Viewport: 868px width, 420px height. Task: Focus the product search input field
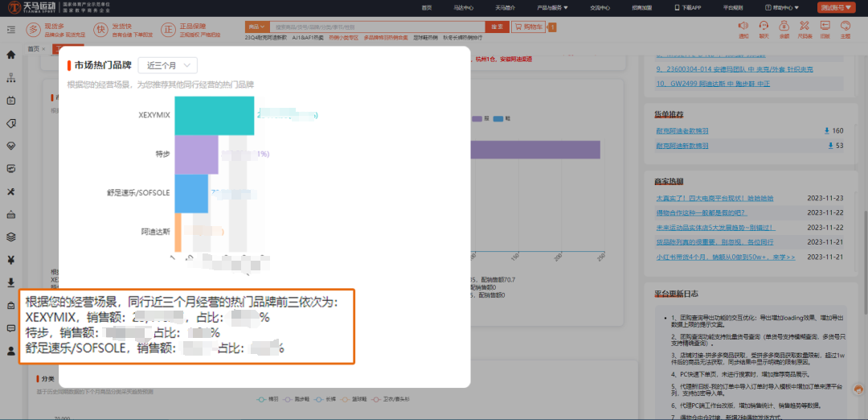click(376, 27)
